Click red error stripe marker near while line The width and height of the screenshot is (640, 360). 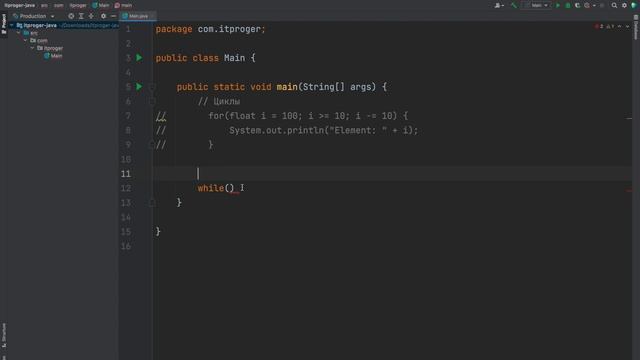629,191
